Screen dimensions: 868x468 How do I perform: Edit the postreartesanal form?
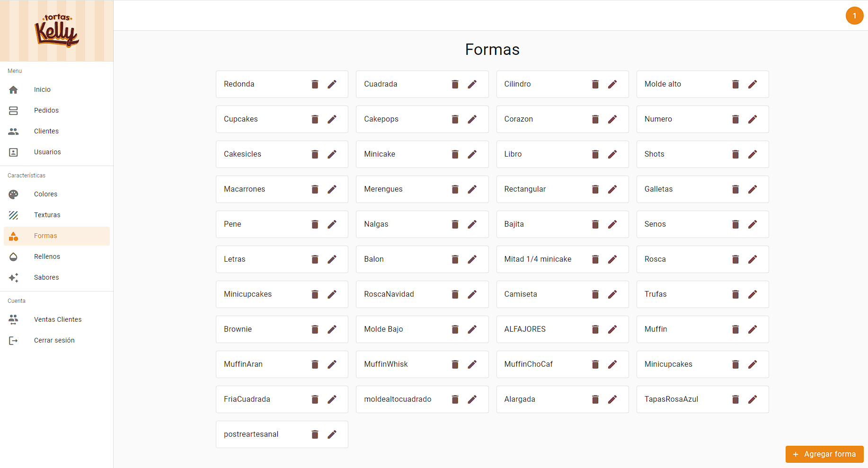pos(332,434)
